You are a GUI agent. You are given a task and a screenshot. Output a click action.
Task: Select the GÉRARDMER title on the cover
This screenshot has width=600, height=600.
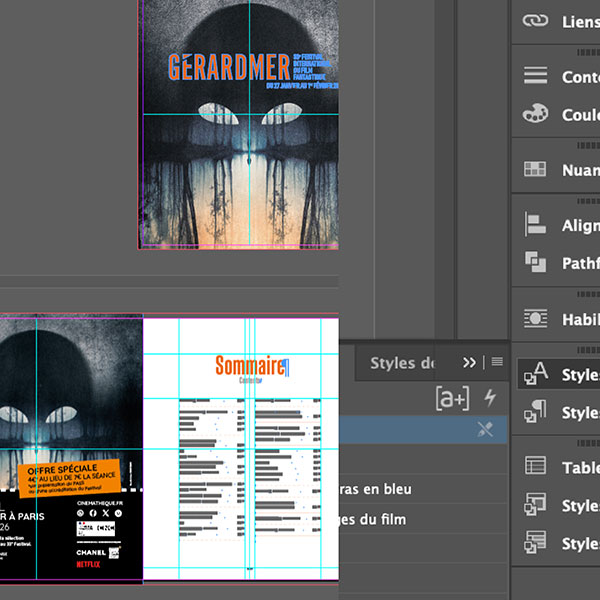229,67
